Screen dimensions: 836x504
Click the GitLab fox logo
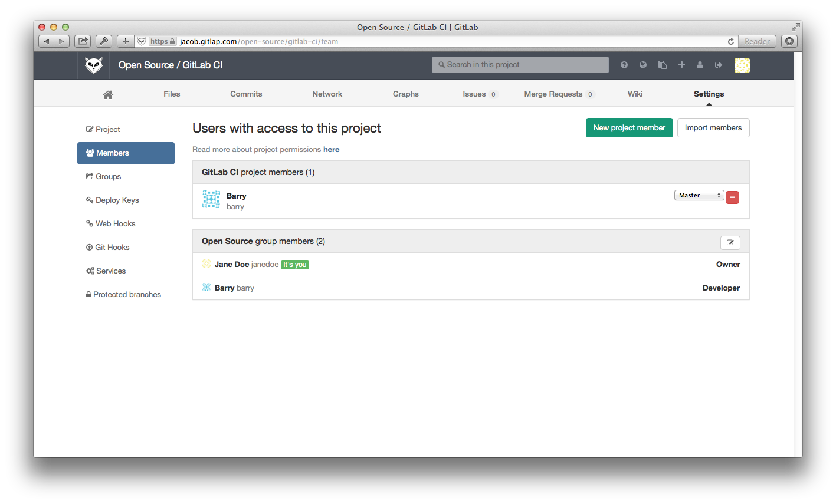(93, 65)
